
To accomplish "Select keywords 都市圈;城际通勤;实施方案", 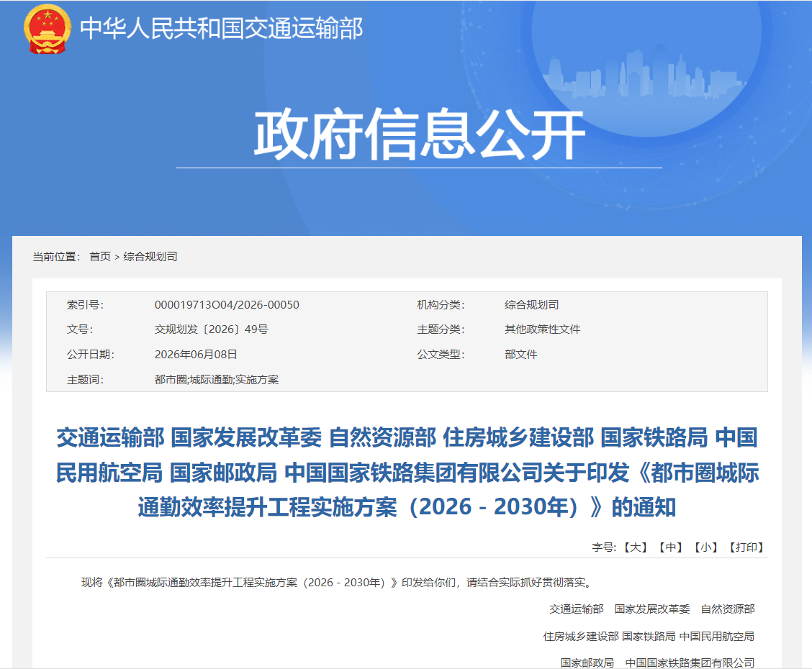I will pyautogui.click(x=217, y=380).
